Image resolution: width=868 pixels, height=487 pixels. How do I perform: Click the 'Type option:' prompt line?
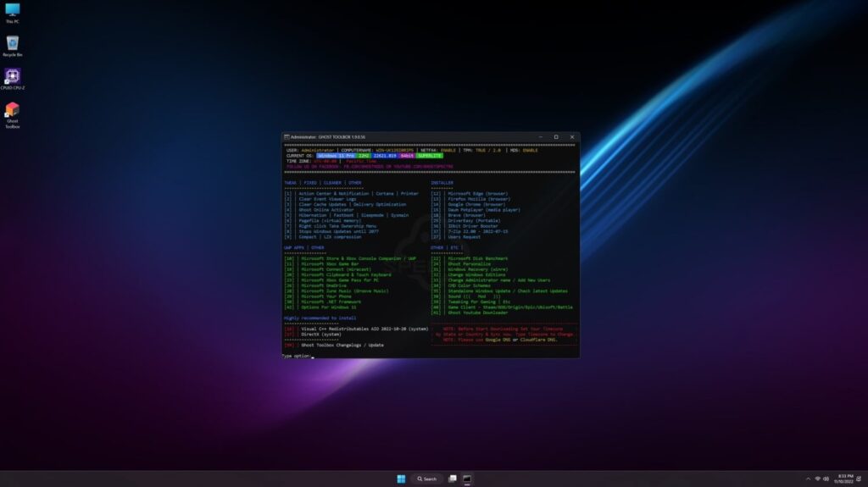tap(298, 356)
